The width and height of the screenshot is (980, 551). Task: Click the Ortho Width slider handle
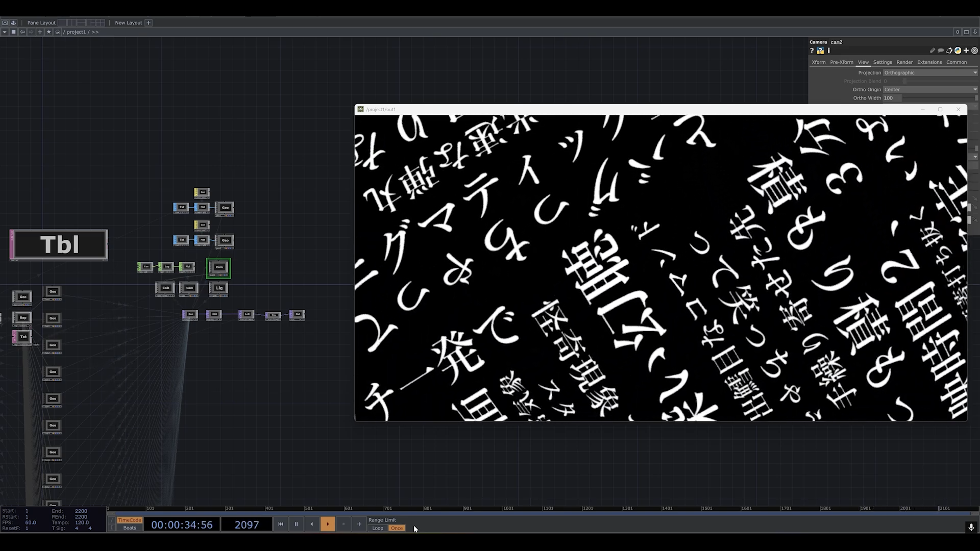[976, 98]
